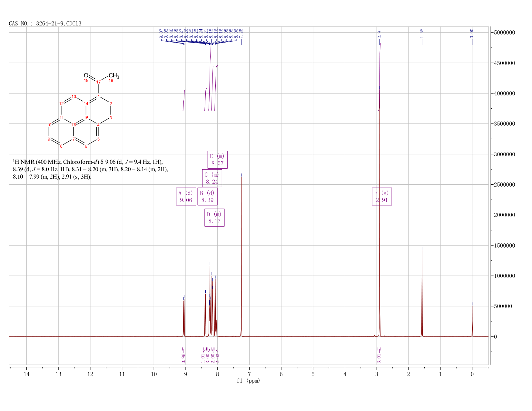Click atom number 16 in the structure

(74, 125)
